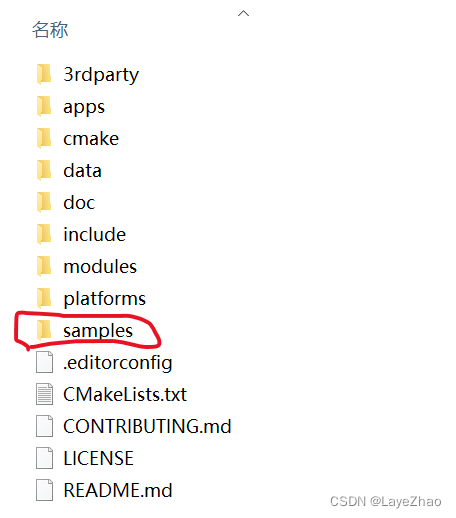
Task: Click the apps folder icon
Action: coord(44,106)
